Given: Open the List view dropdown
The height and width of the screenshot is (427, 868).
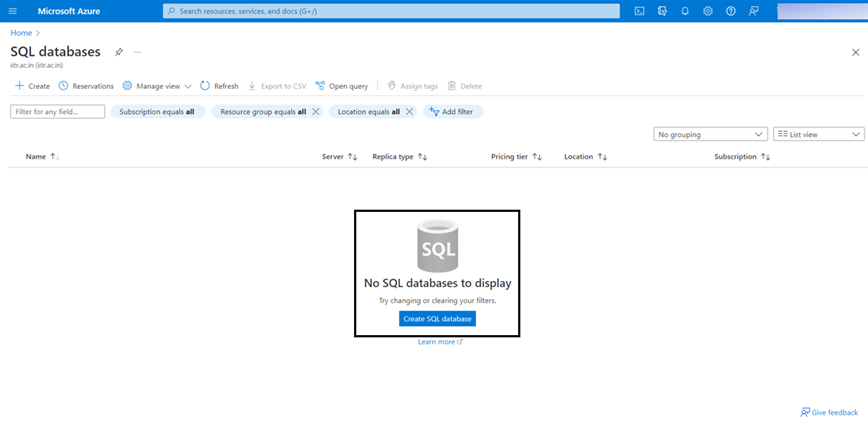Looking at the screenshot, I should [x=819, y=134].
